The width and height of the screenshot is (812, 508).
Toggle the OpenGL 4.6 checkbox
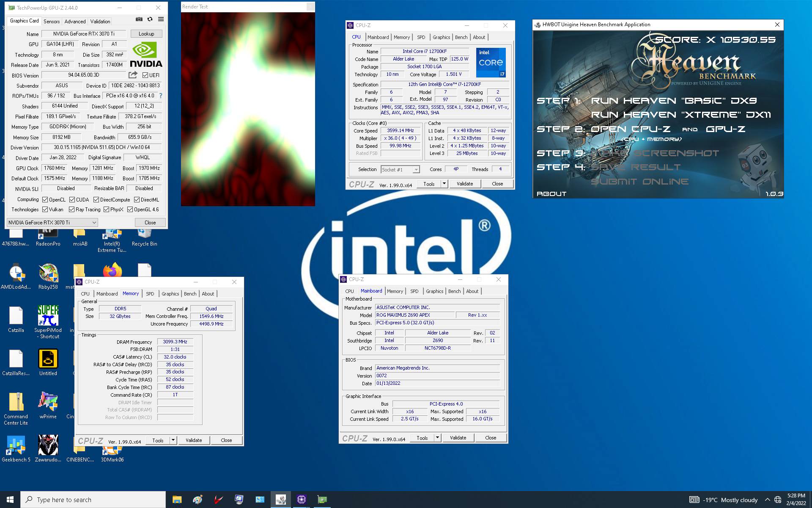pyautogui.click(x=130, y=210)
